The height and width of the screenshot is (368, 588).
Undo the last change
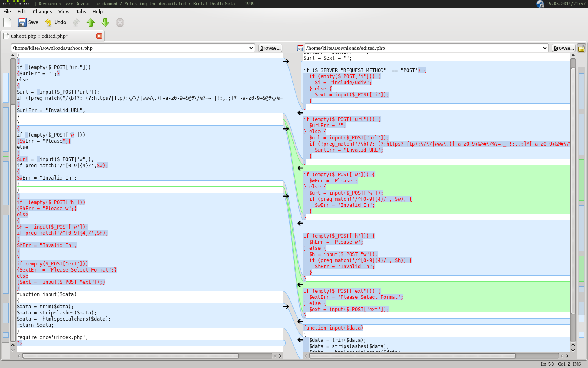tap(56, 22)
